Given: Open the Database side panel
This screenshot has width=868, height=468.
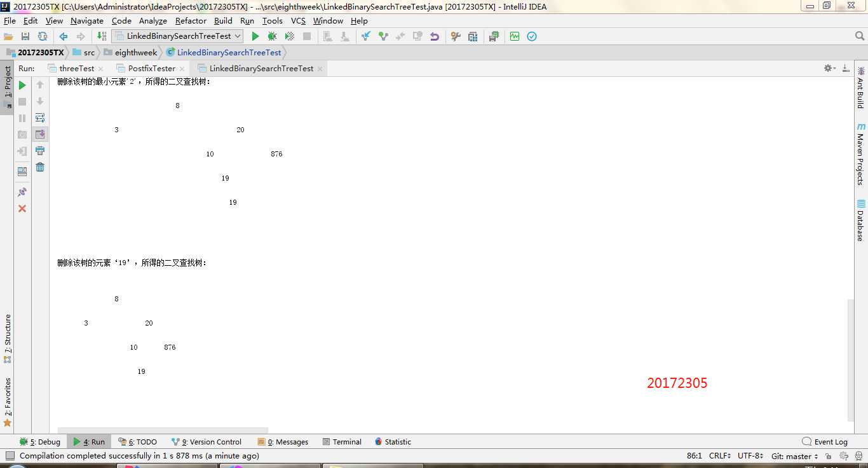Looking at the screenshot, I should 860,221.
